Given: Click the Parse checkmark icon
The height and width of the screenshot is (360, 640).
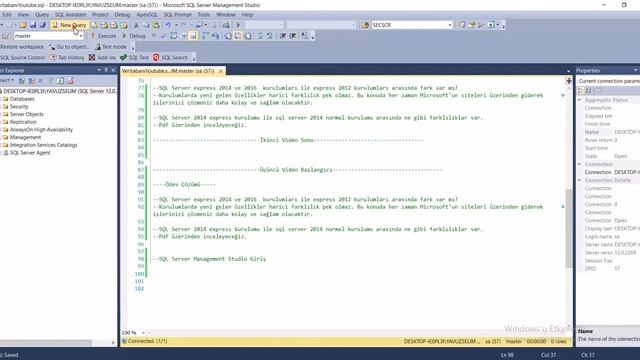Looking at the screenshot, I should pyautogui.click(x=163, y=36).
